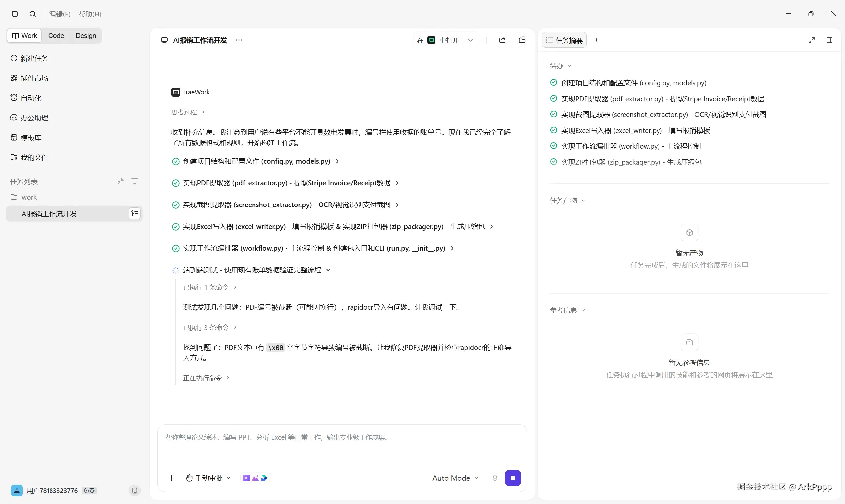Open the task list filter icon
The width and height of the screenshot is (845, 504).
coord(135,181)
